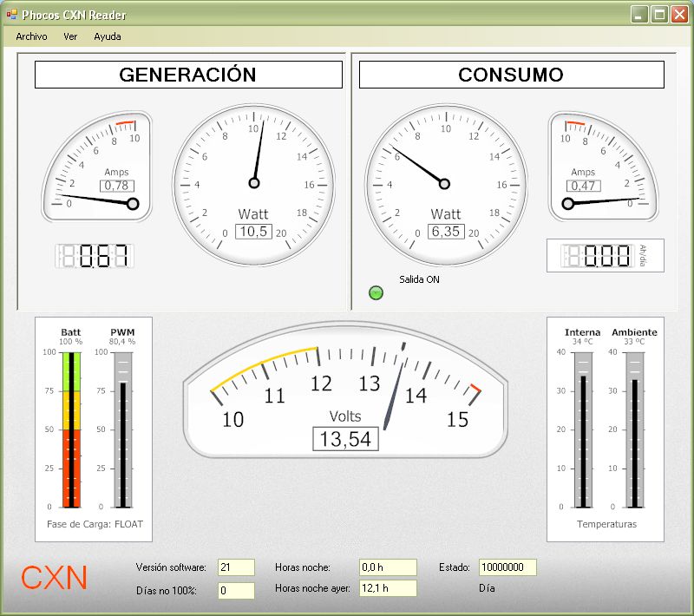Click the Ambiente 33 ºC label
Screen dimensions: 694x616
pyautogui.click(x=634, y=337)
